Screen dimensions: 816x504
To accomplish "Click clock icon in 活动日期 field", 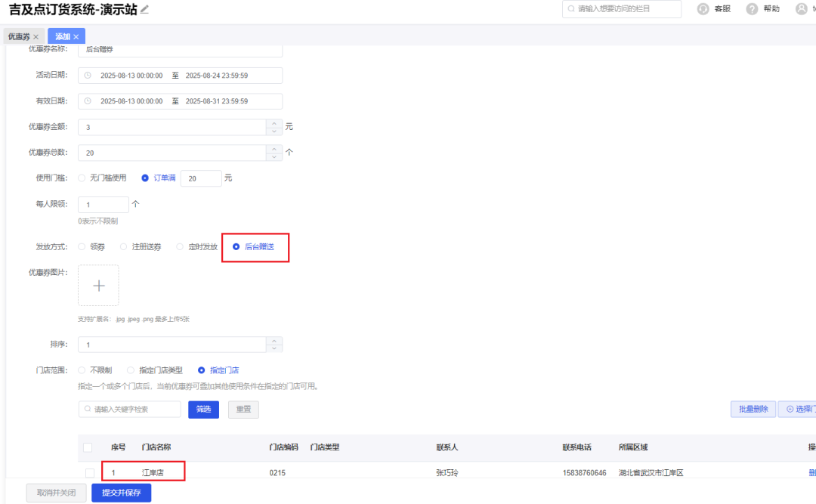I will 88,76.
